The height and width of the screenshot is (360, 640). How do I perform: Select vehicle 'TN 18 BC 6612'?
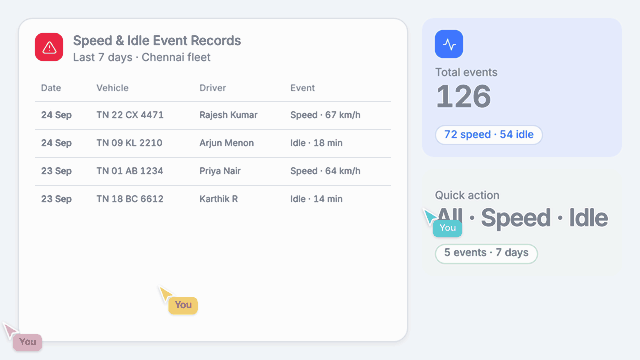(130, 199)
